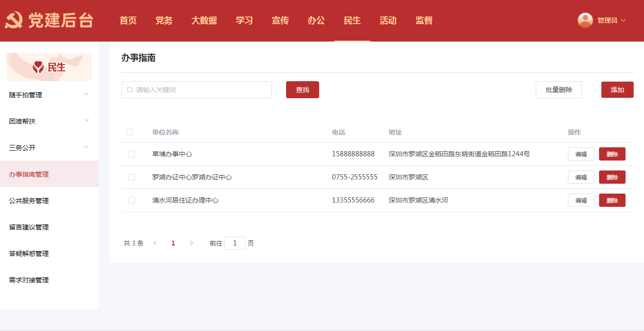Viewport: 644px width, 331px height.
Task: Go to previous page arrow
Action: 155,243
